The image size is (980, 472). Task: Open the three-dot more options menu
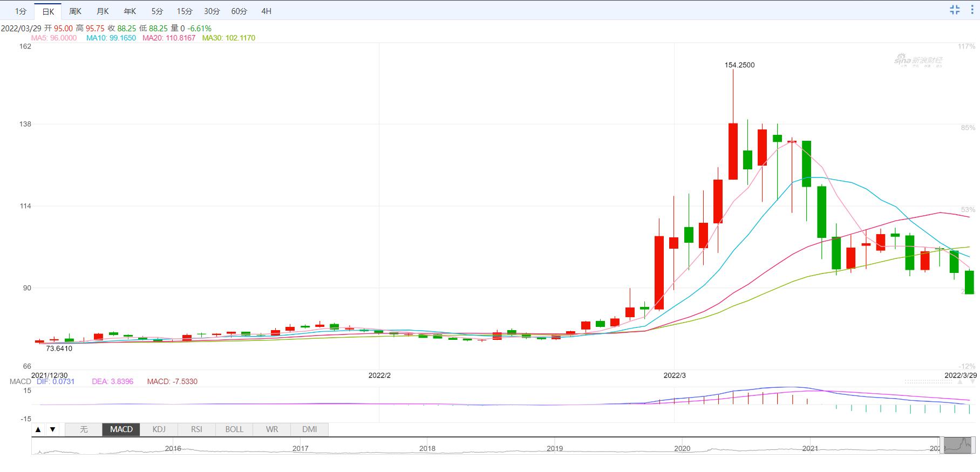[x=972, y=10]
